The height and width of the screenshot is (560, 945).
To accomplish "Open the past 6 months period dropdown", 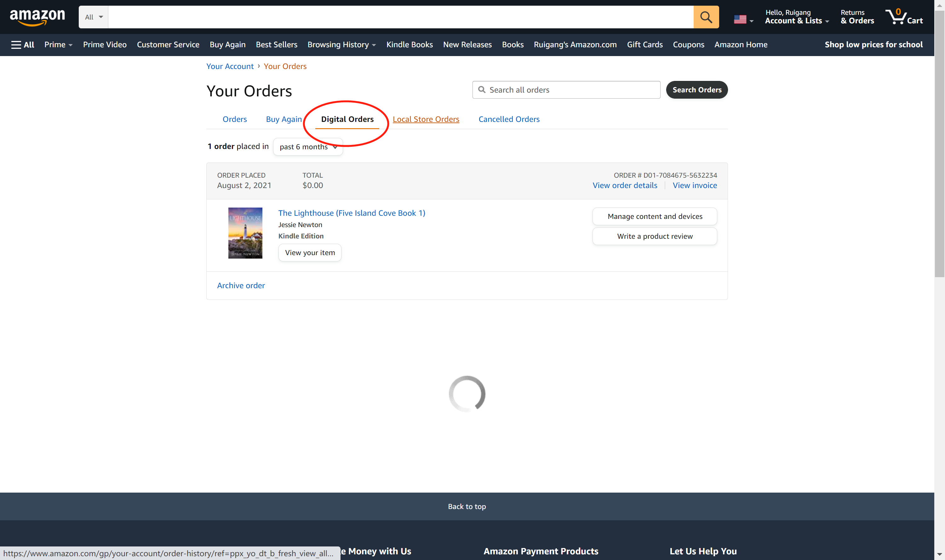I will tap(308, 147).
